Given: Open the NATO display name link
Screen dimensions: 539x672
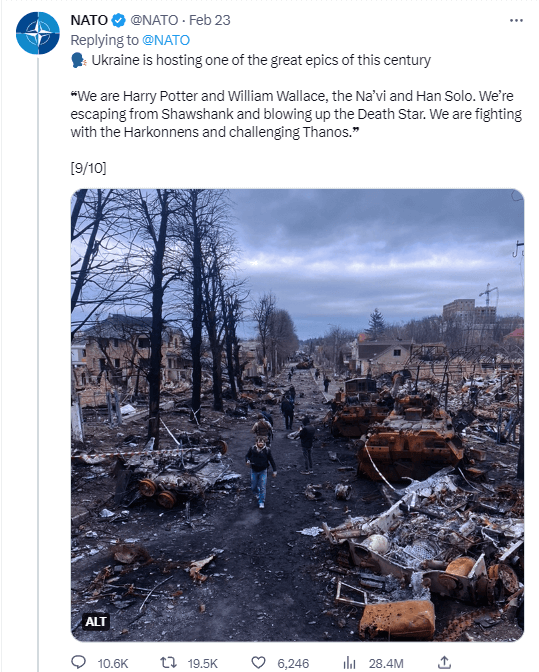Looking at the screenshot, I should pos(89,20).
